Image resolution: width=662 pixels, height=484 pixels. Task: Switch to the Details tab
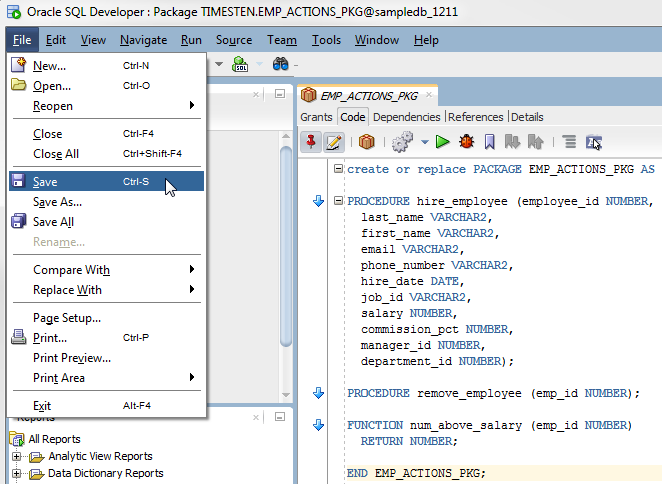tap(527, 117)
